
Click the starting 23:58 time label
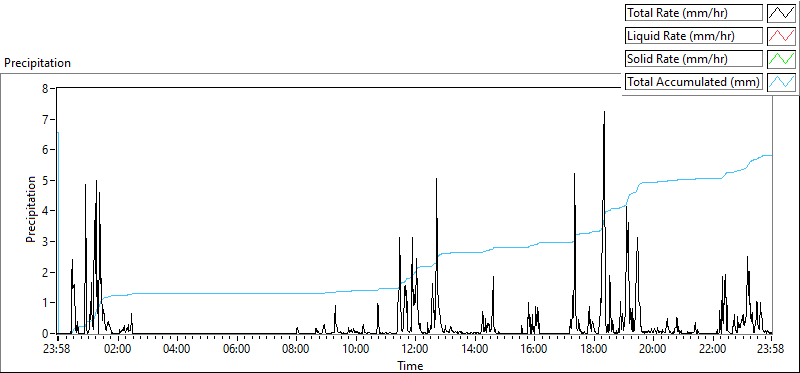tap(58, 350)
